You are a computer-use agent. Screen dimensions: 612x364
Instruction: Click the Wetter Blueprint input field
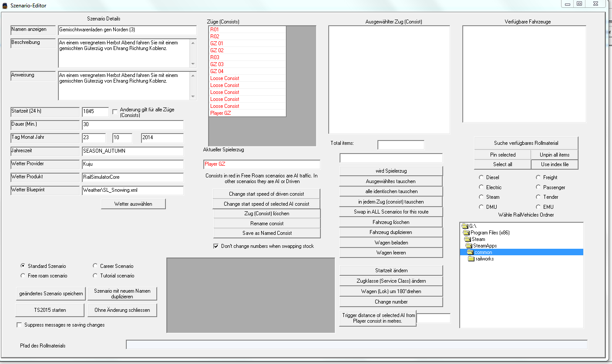click(x=133, y=190)
